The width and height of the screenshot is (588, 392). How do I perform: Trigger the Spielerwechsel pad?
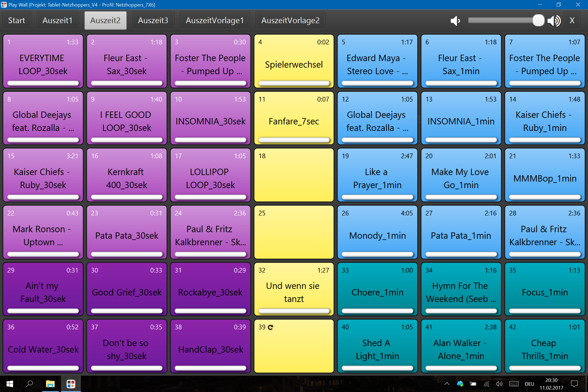[x=294, y=61]
